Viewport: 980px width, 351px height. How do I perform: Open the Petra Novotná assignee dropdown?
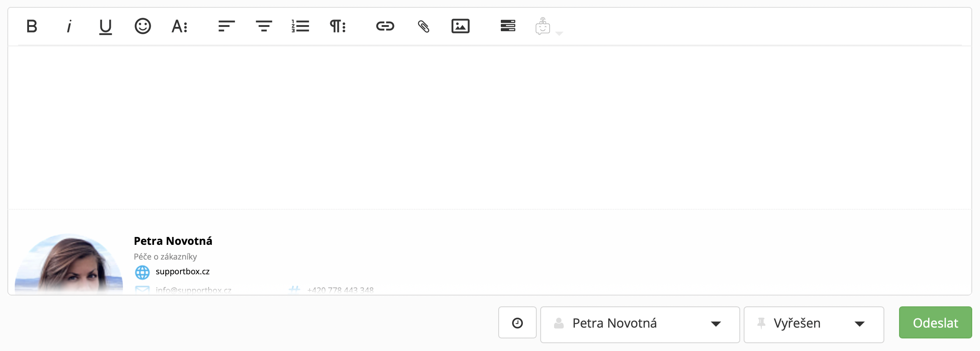640,323
